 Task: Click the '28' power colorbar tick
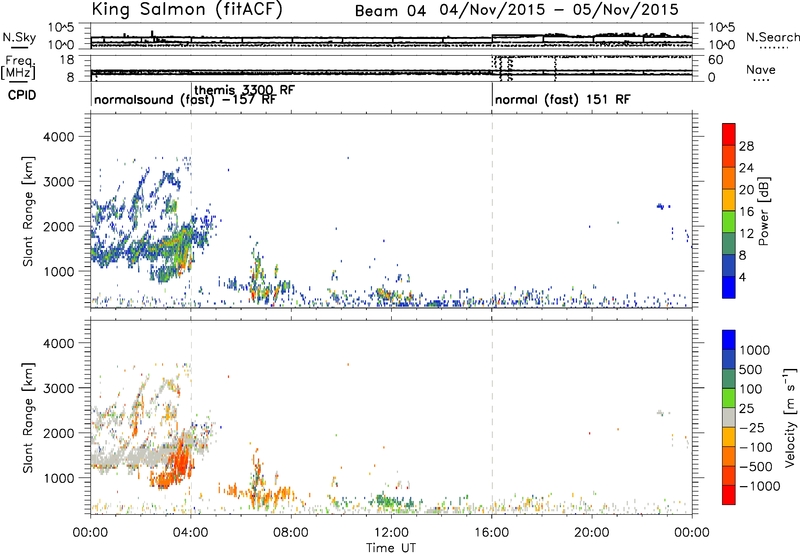(746, 146)
